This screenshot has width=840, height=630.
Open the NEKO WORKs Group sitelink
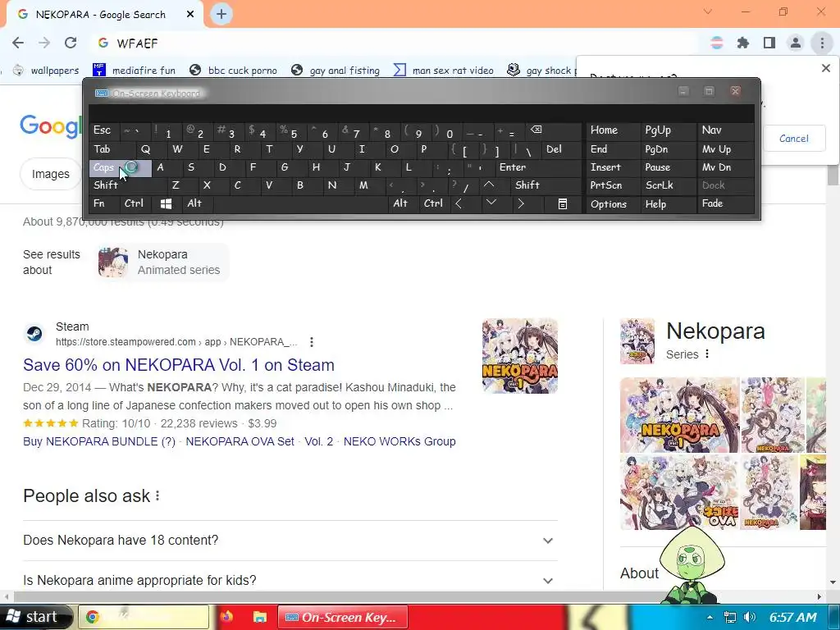[x=399, y=441]
